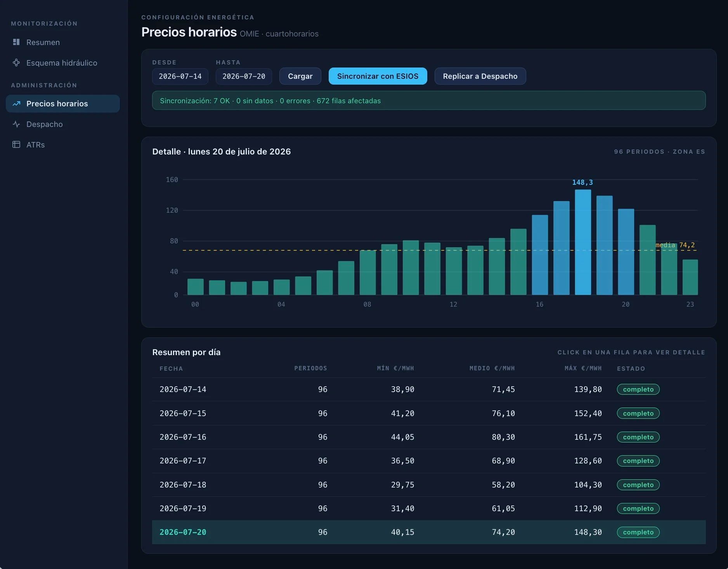Select the 2026-07-14 summary row
The image size is (728, 569).
coord(429,389)
